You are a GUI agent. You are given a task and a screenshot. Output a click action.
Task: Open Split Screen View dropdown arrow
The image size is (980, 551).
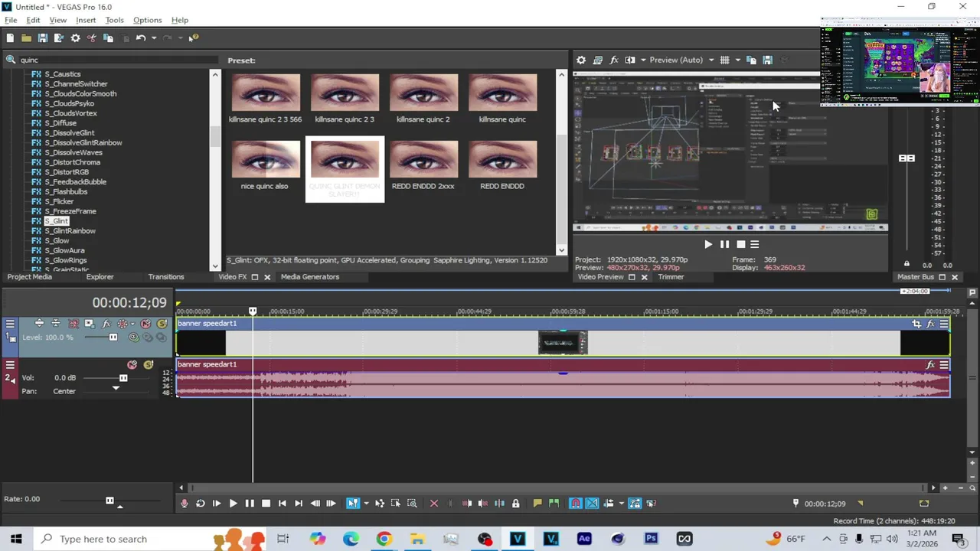click(642, 60)
